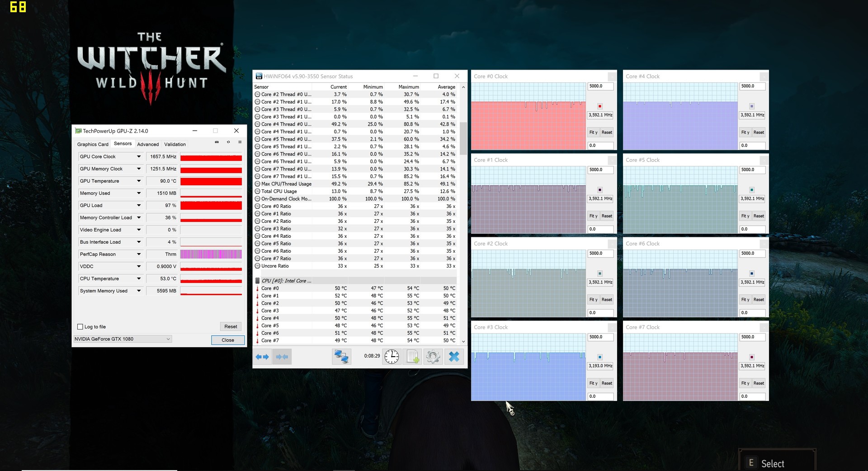868x471 pixels.
Task: Click the color swatch in Core #4 Clock
Action: click(x=752, y=106)
